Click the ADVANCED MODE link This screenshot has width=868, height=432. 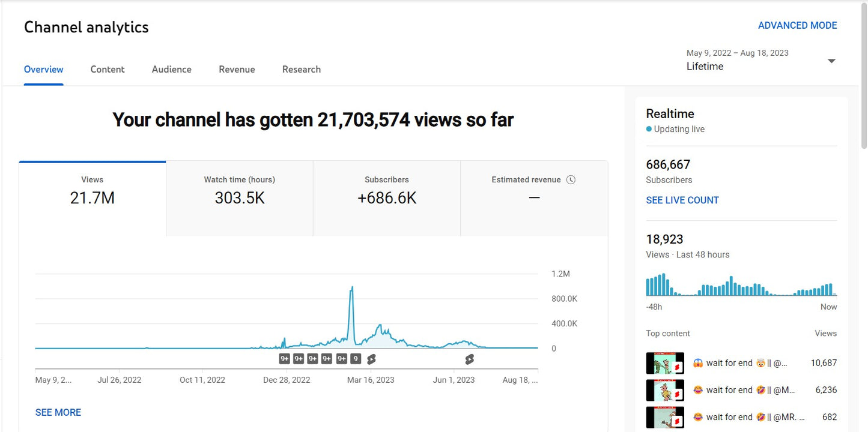point(798,25)
